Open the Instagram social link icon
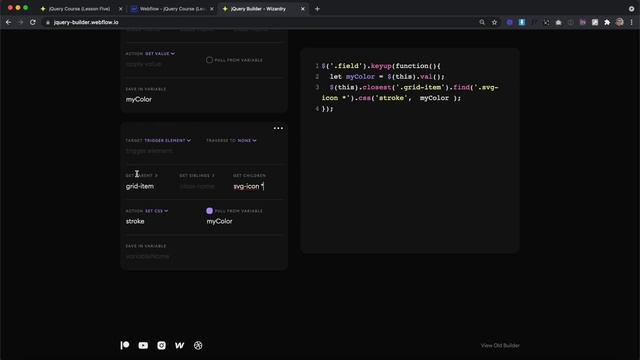 [162, 345]
